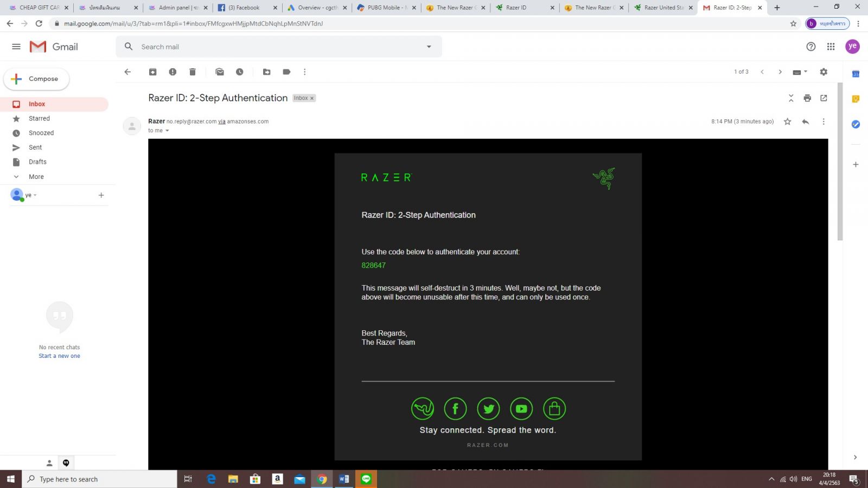Click the Razer Insider icon in footer
868x488 pixels.
point(423,409)
